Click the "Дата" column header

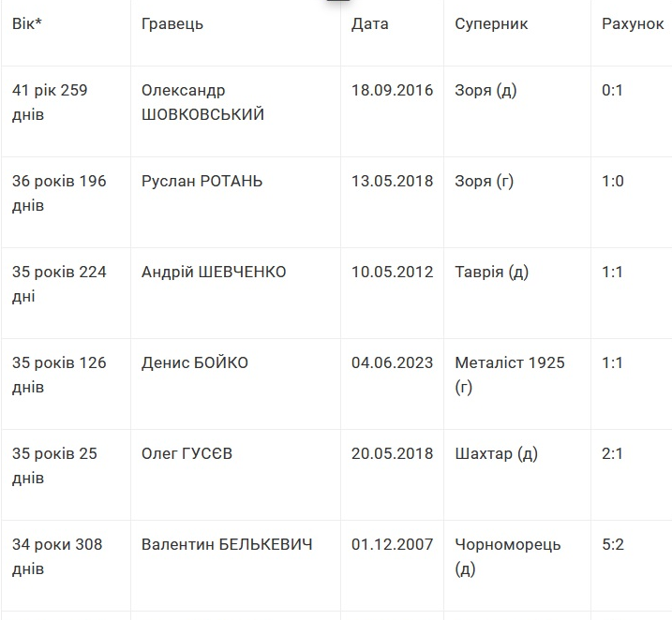370,24
